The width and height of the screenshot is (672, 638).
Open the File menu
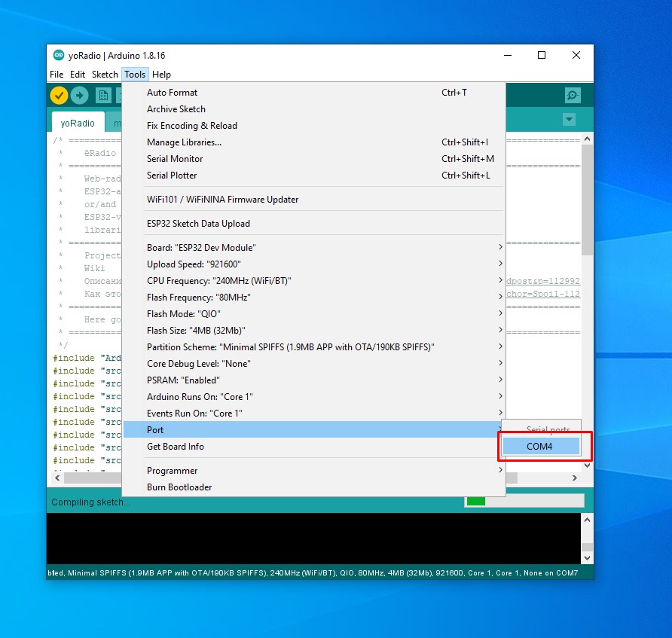pyautogui.click(x=57, y=75)
